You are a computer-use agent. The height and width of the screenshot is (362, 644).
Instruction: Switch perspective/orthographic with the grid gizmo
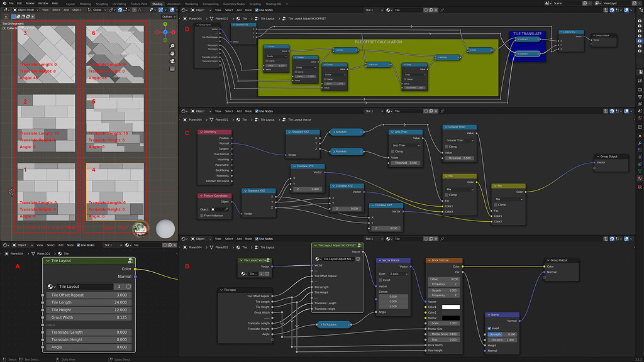(x=172, y=69)
